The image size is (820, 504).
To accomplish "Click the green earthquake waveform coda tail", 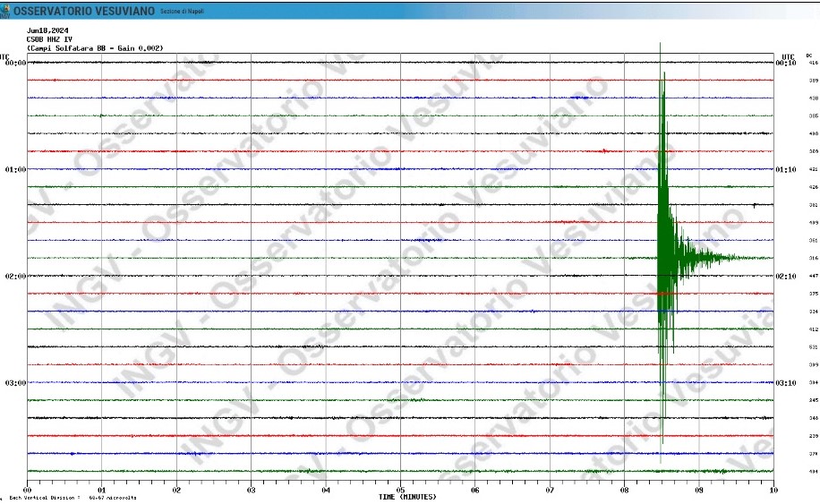I will pos(716,258).
